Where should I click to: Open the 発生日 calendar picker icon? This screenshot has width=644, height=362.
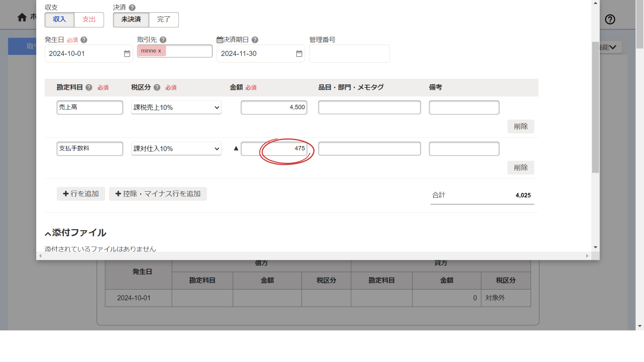(127, 54)
